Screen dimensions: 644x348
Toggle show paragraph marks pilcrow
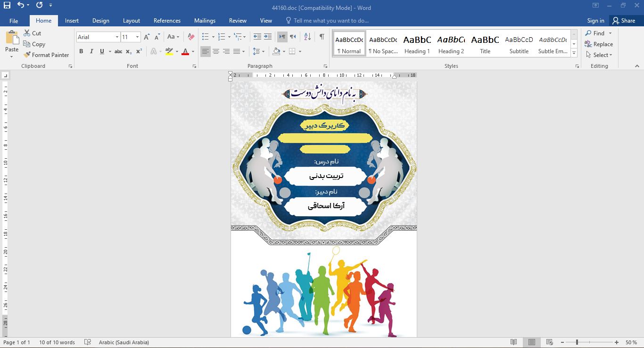click(322, 37)
